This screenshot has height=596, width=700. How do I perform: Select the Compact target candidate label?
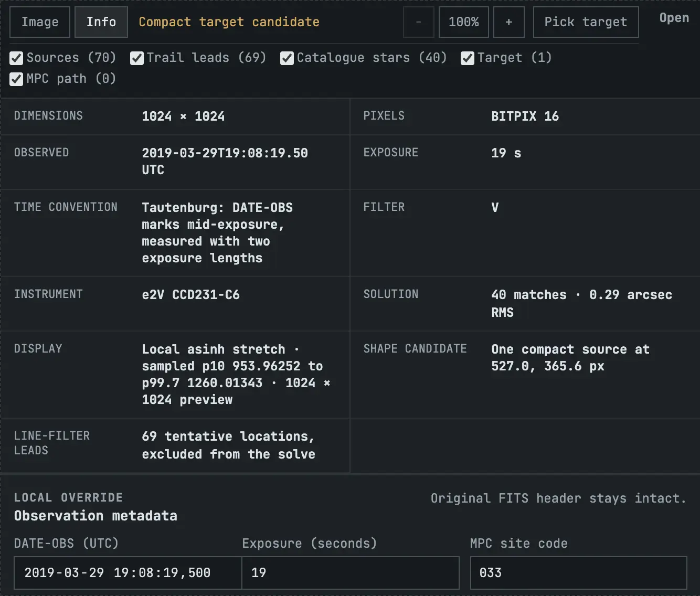coord(229,22)
